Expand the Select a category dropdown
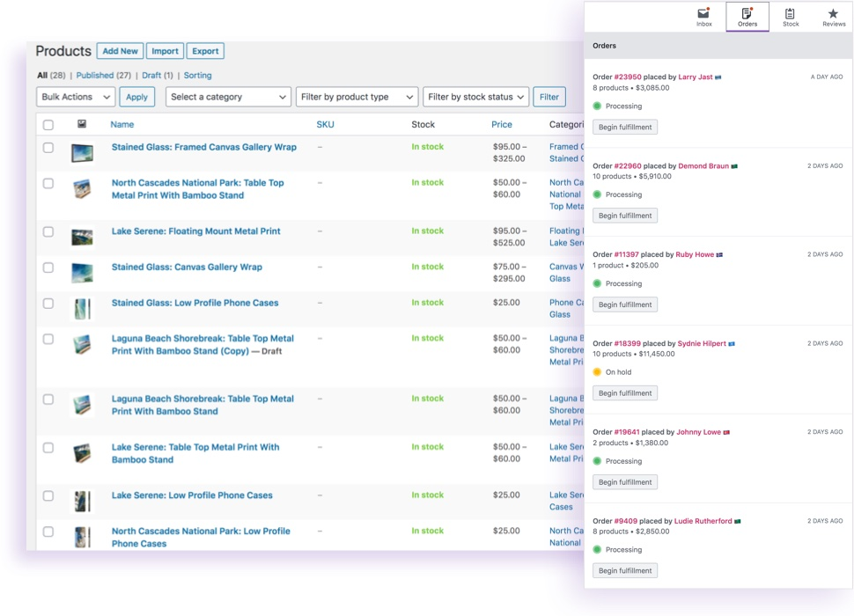 click(228, 97)
